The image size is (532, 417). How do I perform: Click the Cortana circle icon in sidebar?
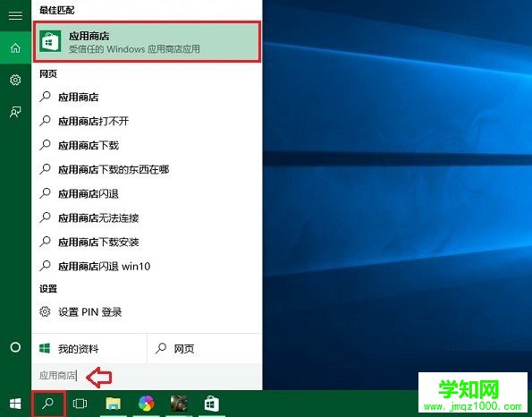pos(15,347)
